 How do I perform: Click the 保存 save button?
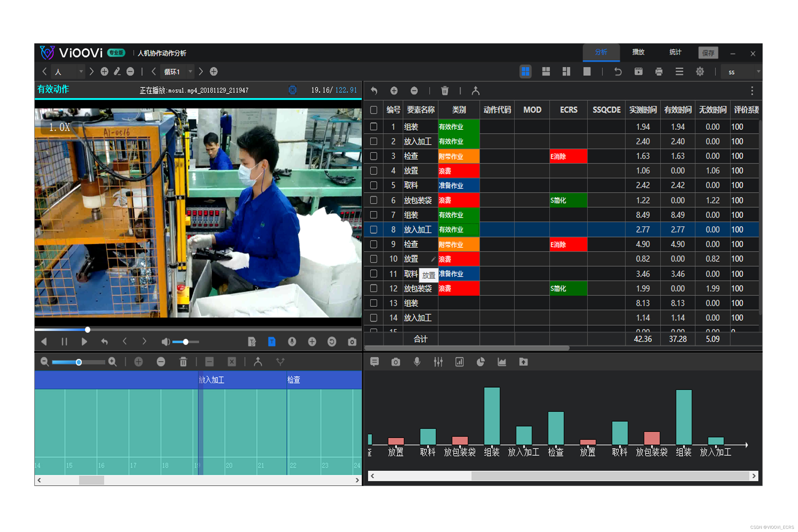(x=708, y=53)
